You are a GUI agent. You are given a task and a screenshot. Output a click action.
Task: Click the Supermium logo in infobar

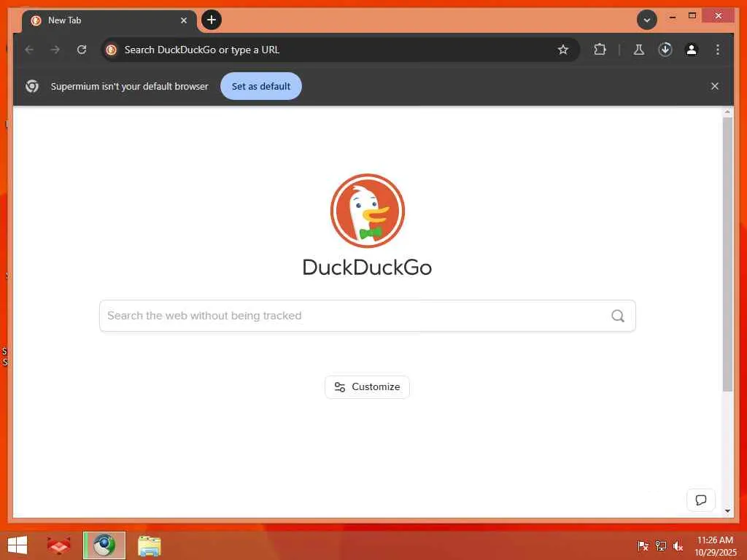pos(32,86)
